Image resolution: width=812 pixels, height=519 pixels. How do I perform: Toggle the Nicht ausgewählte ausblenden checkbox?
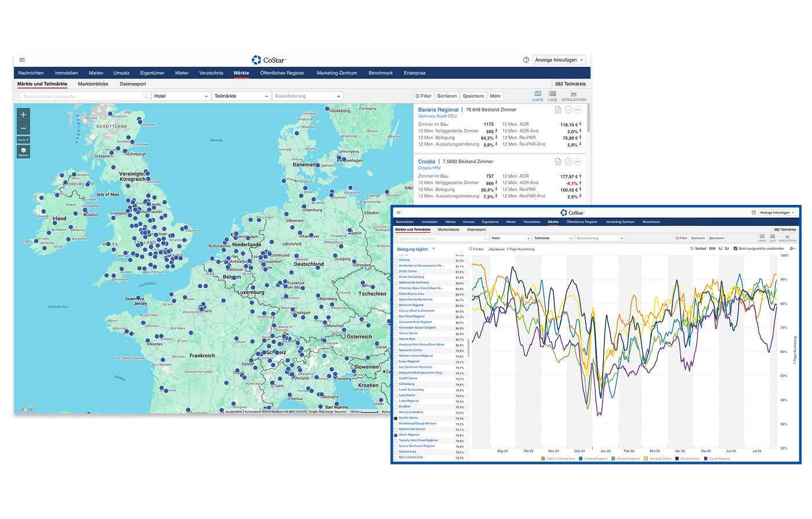pos(736,248)
